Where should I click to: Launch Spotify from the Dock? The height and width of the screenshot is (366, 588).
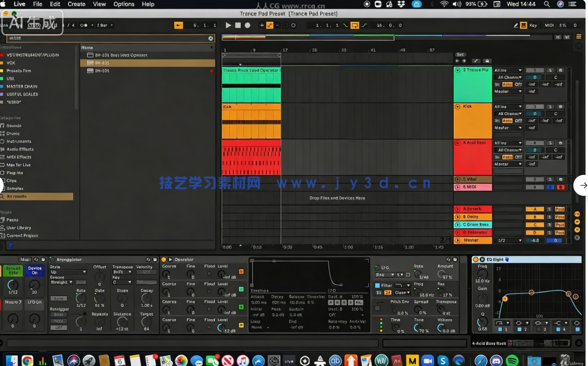pyautogui.click(x=513, y=360)
